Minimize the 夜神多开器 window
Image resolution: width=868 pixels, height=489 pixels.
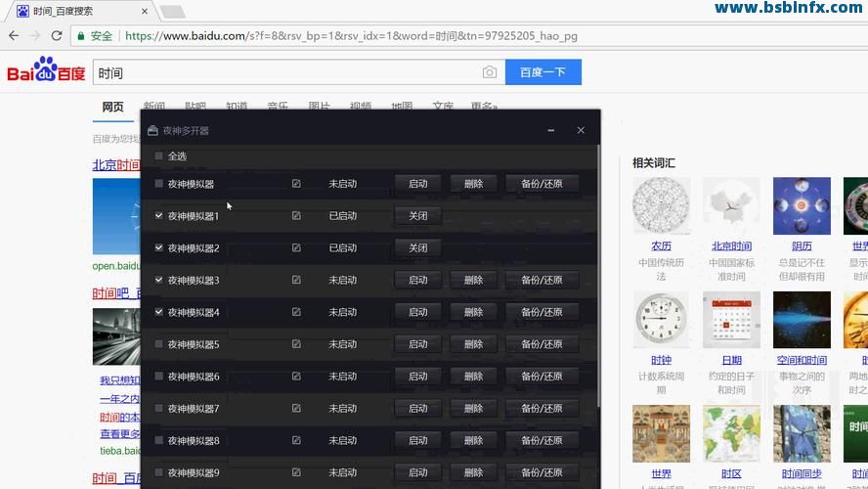[550, 130]
